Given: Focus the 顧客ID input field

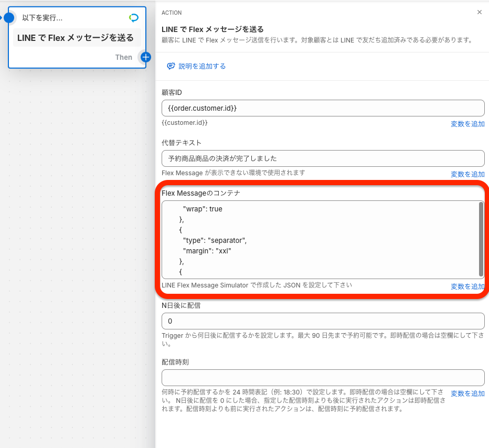Looking at the screenshot, I should tap(323, 108).
